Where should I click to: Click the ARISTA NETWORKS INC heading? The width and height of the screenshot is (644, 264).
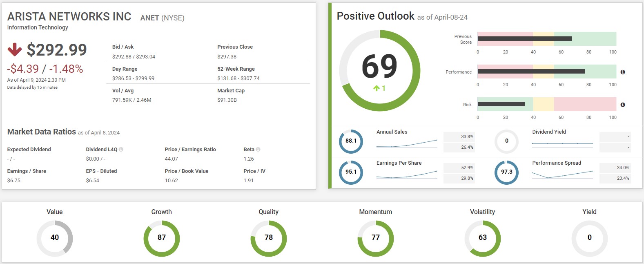pyautogui.click(x=69, y=17)
